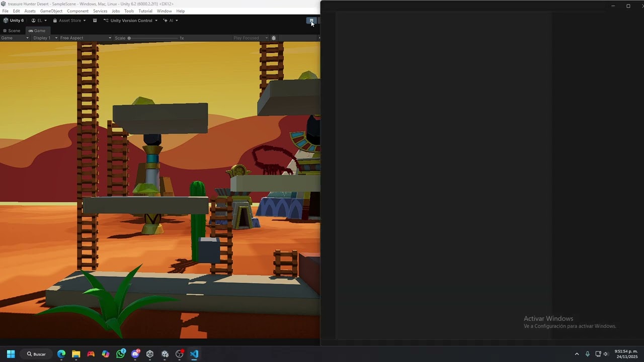Click the Windows Start button
Screen dimensions: 644x362
pos(11,354)
